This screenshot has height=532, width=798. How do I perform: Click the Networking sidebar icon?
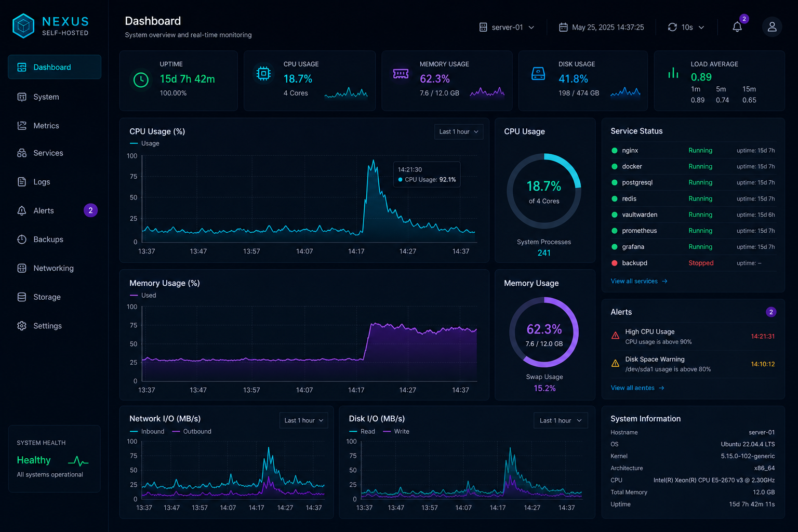22,268
